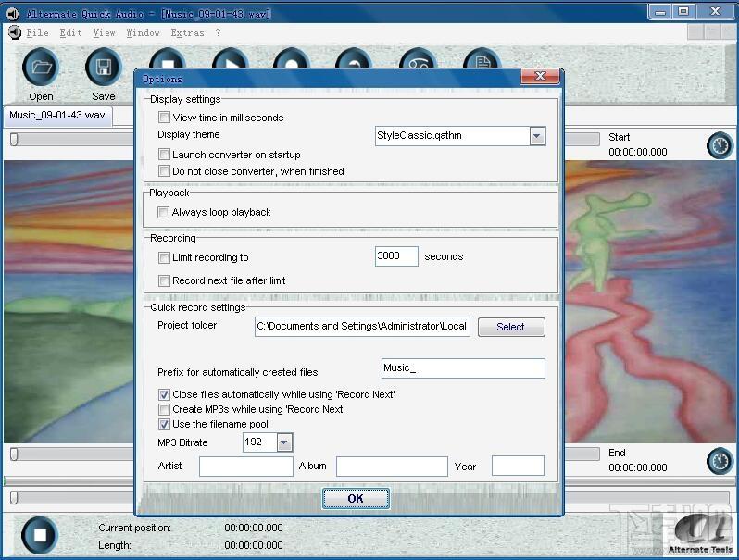Click the Open folder icon in toolbar

tap(41, 68)
